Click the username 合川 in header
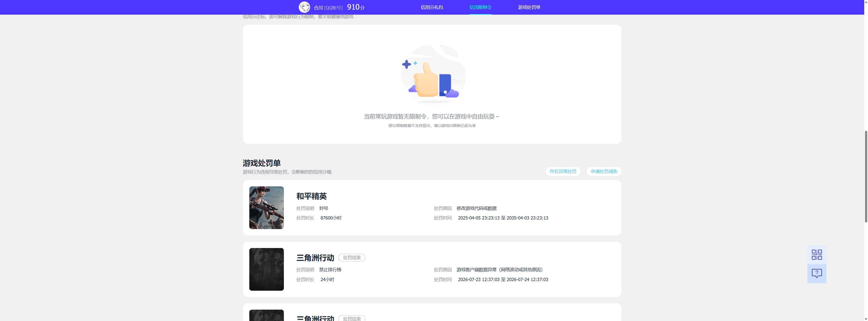Screen dimensions: 868x321 click(318, 7)
